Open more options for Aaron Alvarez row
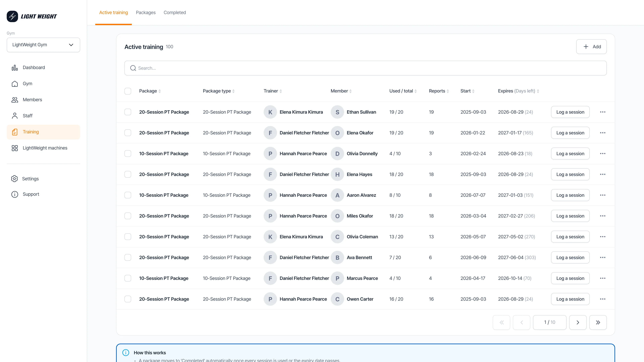 click(603, 195)
